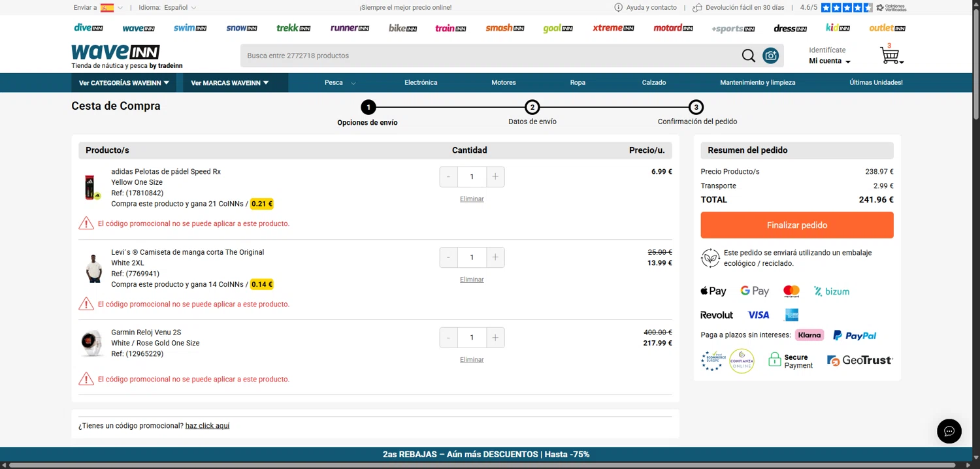Image resolution: width=980 pixels, height=469 pixels.
Task: Click the adidas Pelotas product thumbnail
Action: pyautogui.click(x=92, y=187)
